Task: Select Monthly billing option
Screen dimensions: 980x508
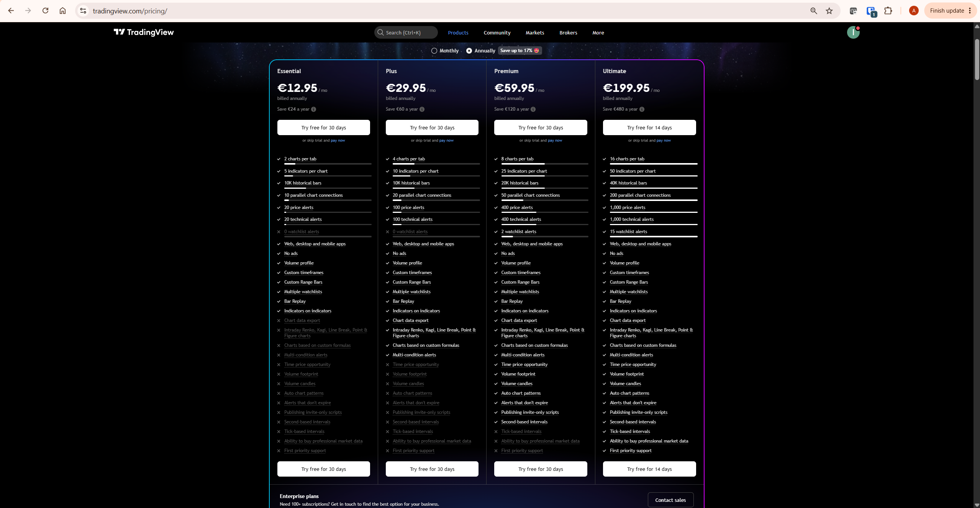Action: (x=445, y=51)
